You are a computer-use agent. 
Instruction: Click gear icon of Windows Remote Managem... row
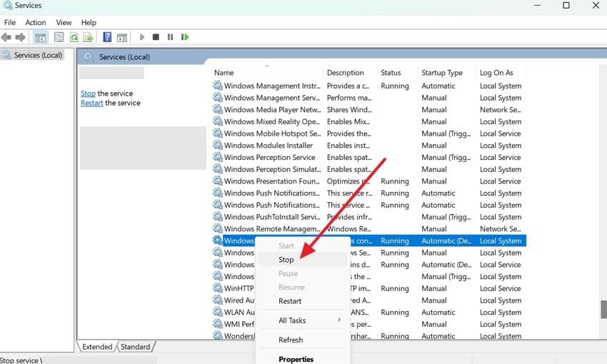tap(218, 228)
